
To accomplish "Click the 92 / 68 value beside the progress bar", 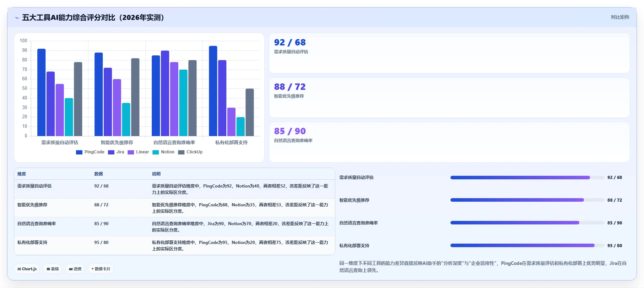I will [615, 178].
